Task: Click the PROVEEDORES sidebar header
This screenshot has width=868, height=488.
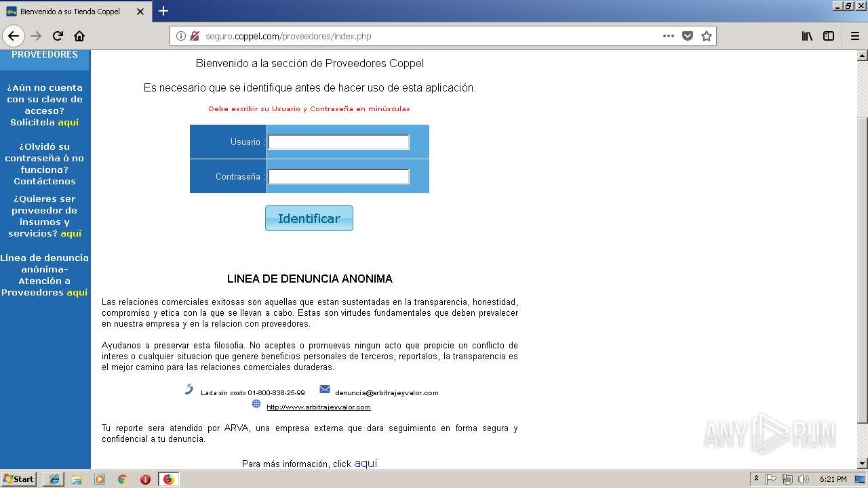Action: click(45, 55)
